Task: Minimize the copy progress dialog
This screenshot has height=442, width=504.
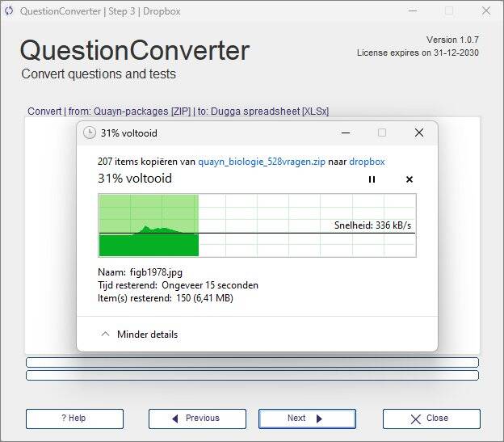Action: (x=346, y=133)
